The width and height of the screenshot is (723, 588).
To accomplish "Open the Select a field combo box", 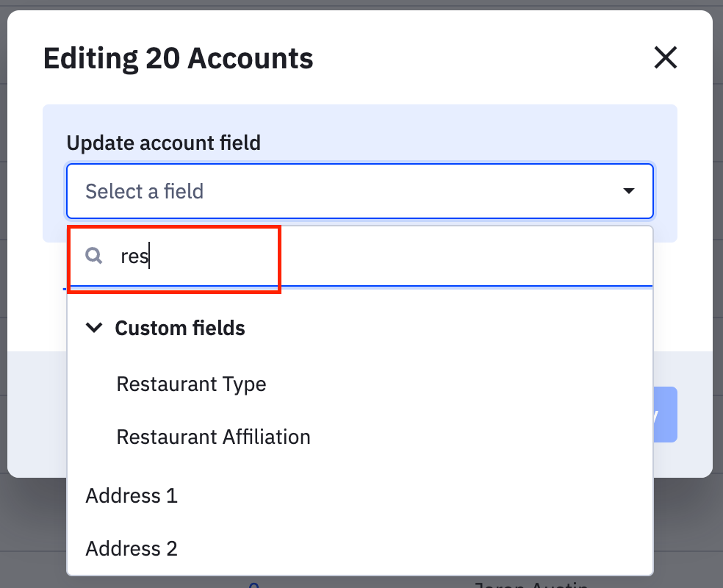I will [359, 191].
